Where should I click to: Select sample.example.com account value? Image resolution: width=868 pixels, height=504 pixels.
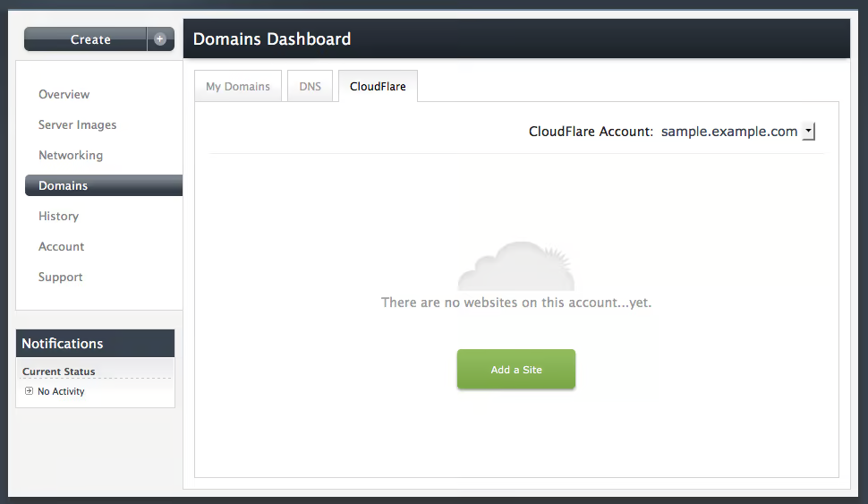(x=729, y=132)
